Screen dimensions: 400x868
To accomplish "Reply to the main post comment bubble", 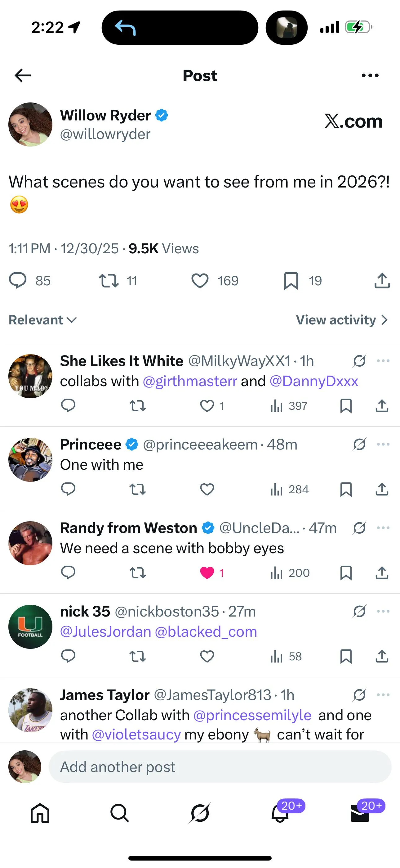I will [x=17, y=281].
